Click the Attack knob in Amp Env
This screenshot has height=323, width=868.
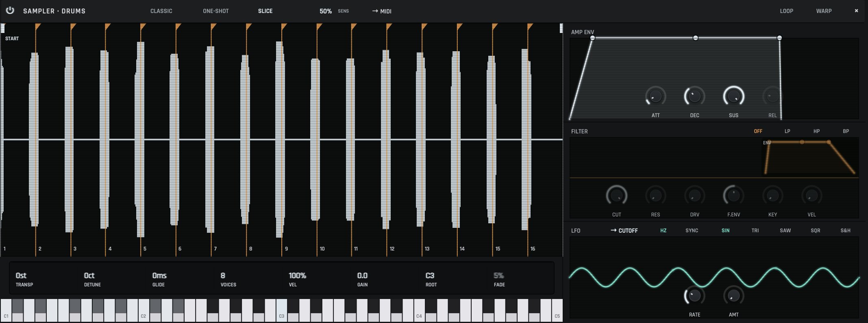pyautogui.click(x=655, y=96)
